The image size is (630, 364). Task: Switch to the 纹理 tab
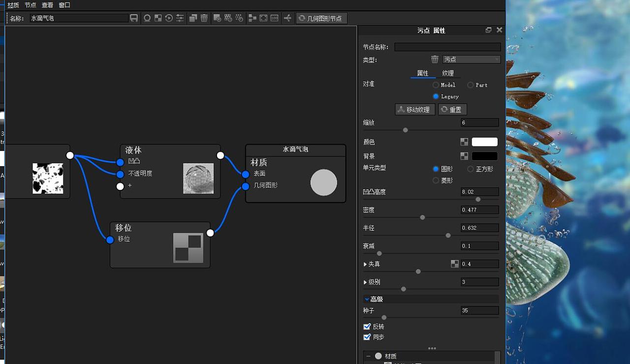448,73
